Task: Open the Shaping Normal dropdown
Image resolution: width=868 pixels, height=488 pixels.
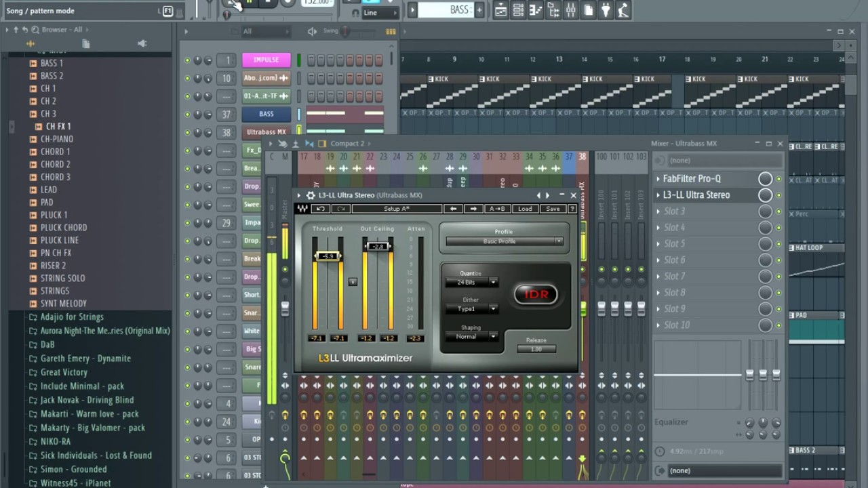Action: click(x=472, y=336)
